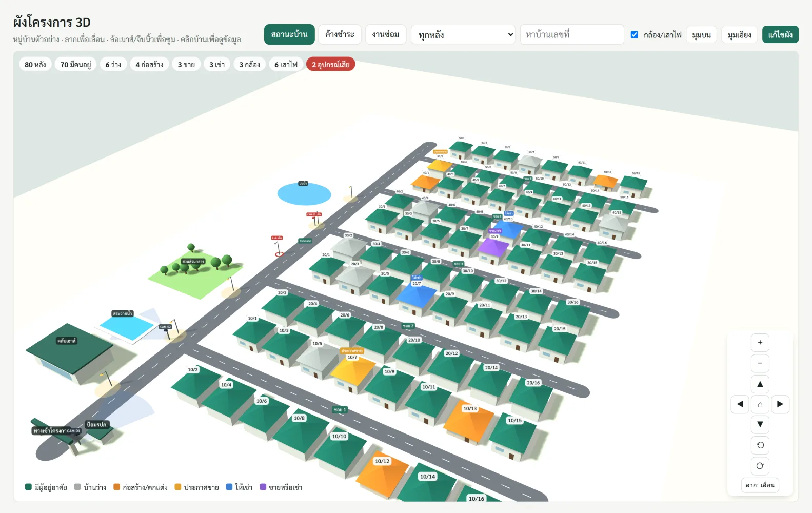Open แก้ไขผัง edit layout mode
Viewport: 812px width, 513px height.
point(780,34)
